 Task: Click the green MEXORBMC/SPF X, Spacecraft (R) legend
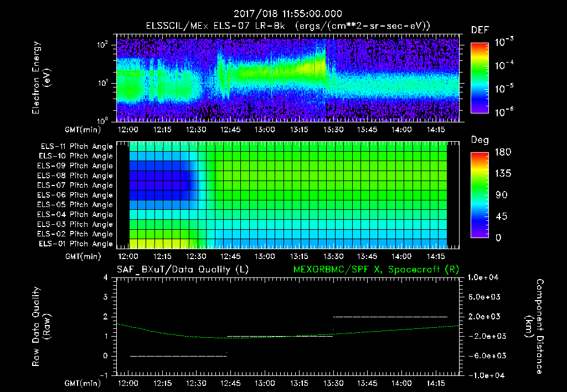(376, 270)
